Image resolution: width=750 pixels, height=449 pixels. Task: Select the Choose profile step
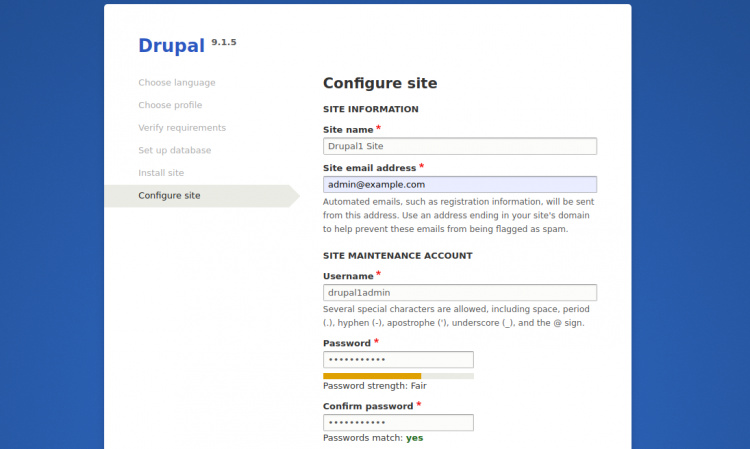tap(170, 105)
